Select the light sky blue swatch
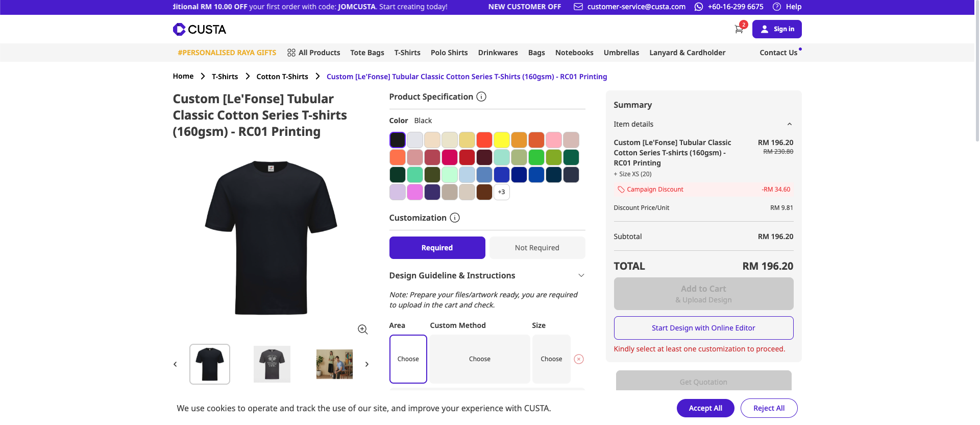The image size is (980, 425). pos(467,175)
